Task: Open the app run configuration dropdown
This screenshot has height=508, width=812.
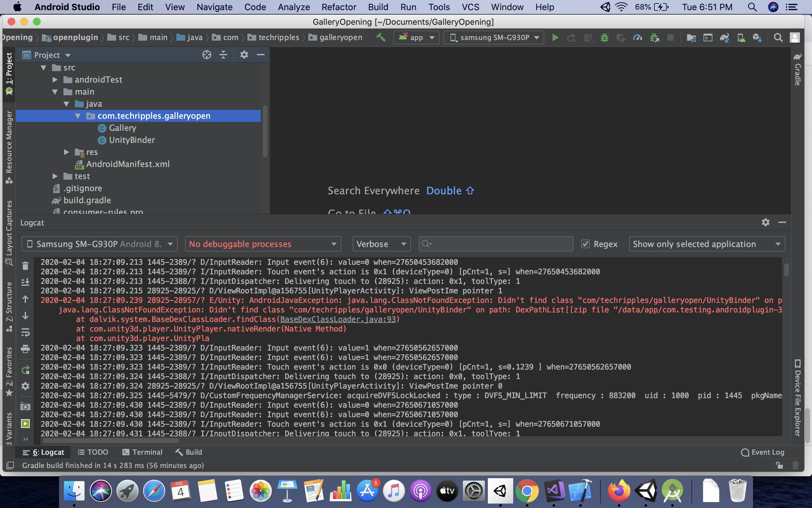Action: click(416, 38)
